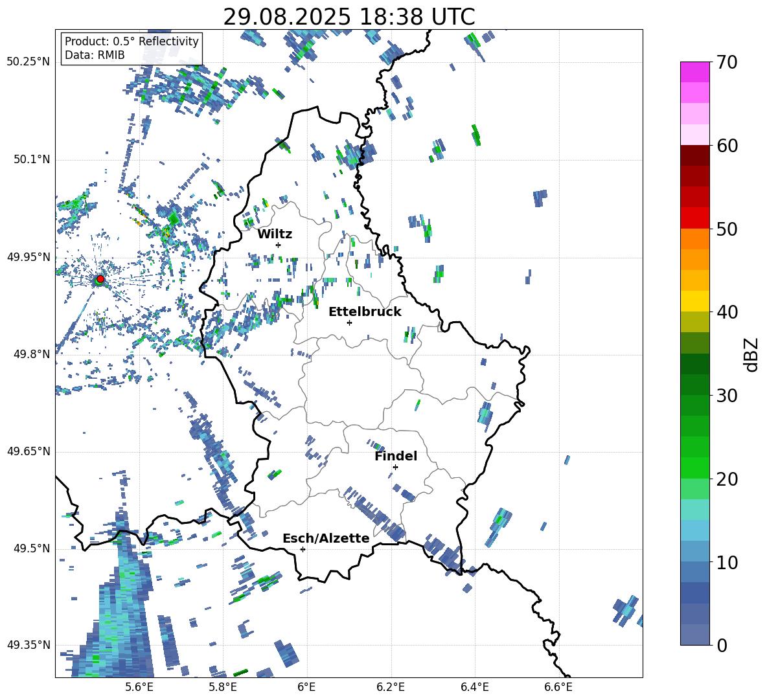767x700 pixels.
Task: Click the 5.6°E longitude label
Action: coord(139,687)
